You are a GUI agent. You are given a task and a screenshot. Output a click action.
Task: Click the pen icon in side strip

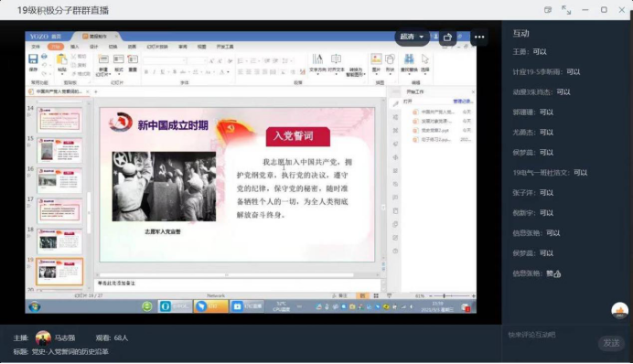click(x=395, y=103)
